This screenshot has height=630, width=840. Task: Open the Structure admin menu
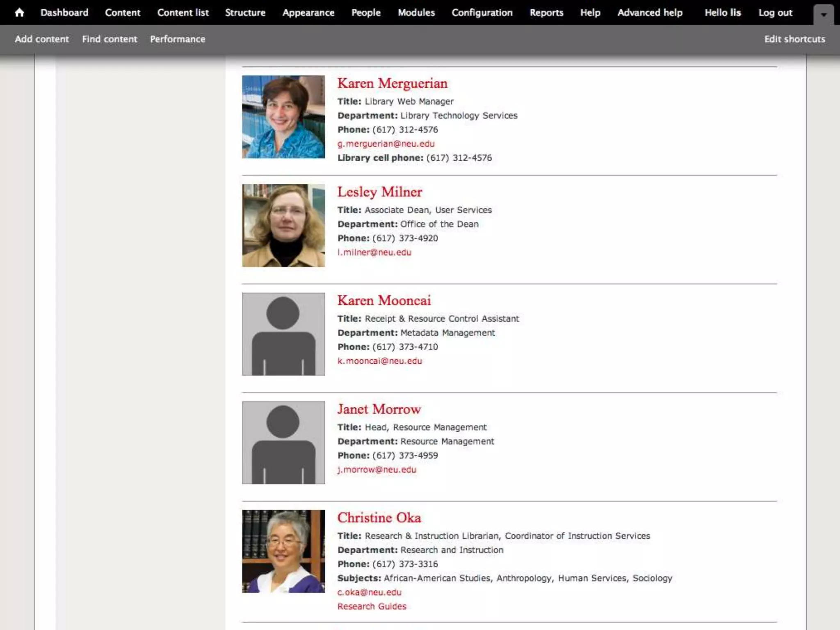tap(245, 13)
